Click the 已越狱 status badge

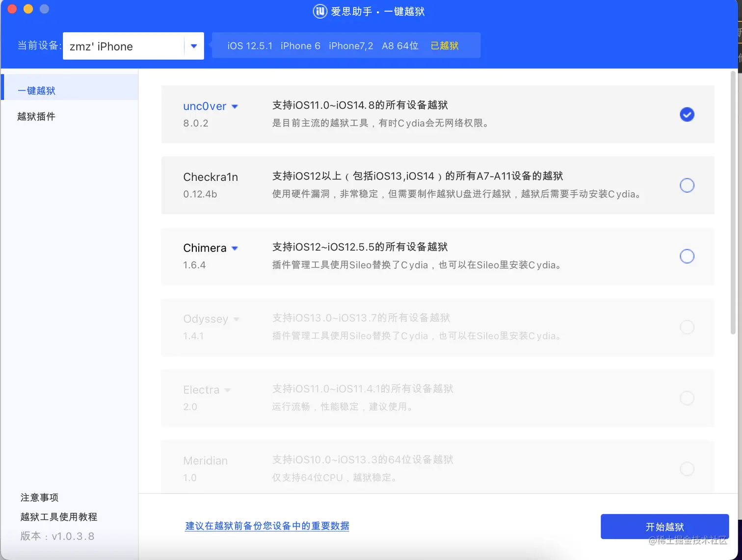coord(444,45)
